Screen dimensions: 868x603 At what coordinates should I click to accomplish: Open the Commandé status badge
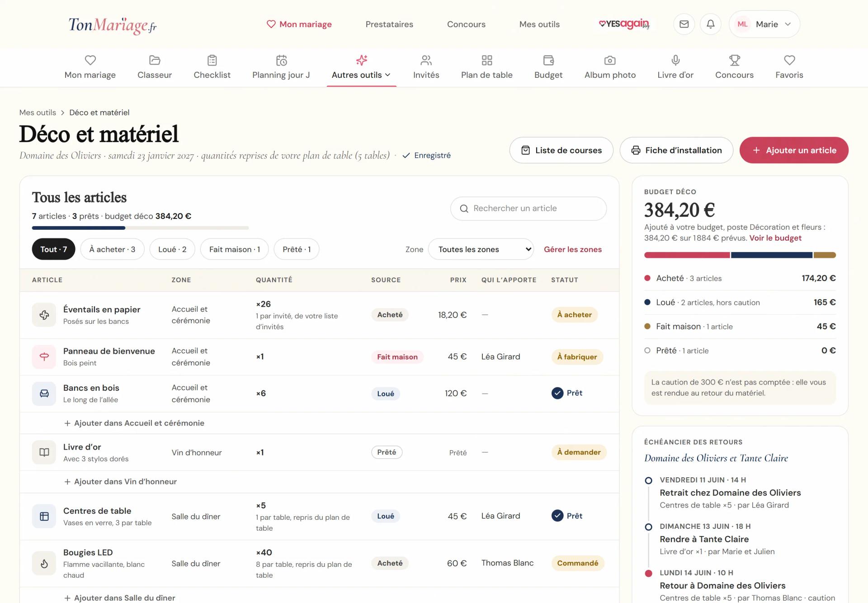click(577, 563)
